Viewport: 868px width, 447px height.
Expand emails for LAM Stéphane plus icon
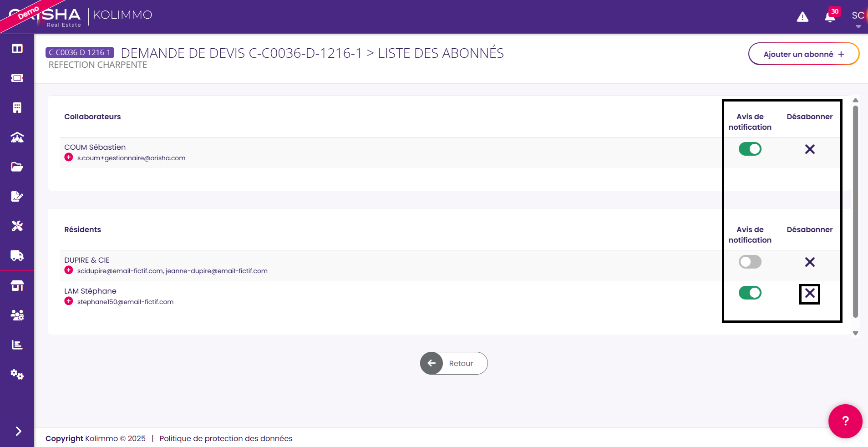click(x=69, y=301)
